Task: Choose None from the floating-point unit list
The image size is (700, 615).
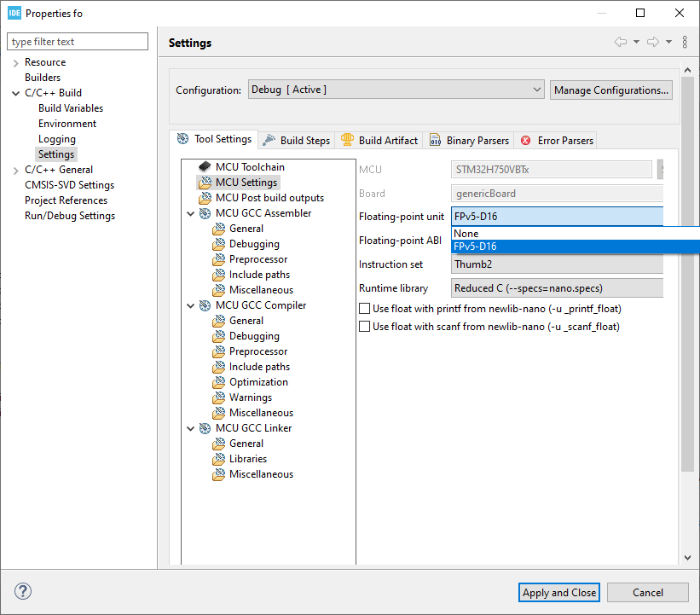Action: tap(576, 234)
